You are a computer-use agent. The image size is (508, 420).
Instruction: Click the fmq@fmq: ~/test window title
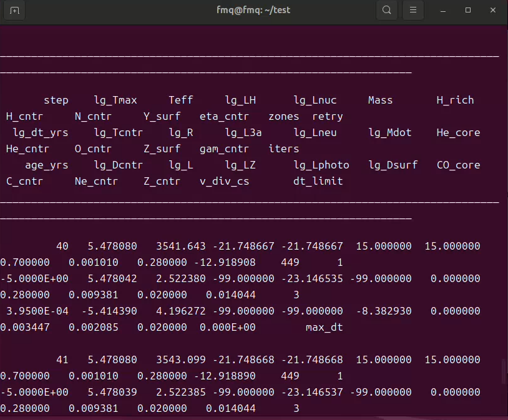pyautogui.click(x=253, y=10)
